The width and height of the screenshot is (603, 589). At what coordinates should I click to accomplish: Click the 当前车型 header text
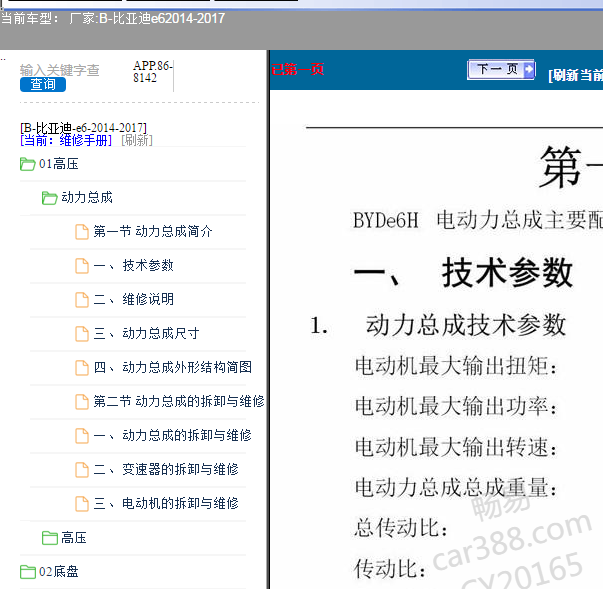click(30, 18)
